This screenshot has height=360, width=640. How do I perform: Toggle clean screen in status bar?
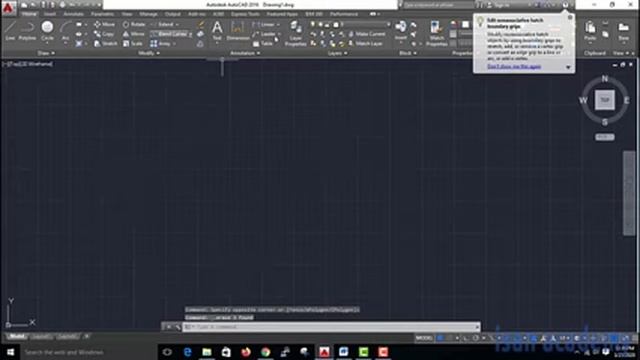[x=626, y=338]
